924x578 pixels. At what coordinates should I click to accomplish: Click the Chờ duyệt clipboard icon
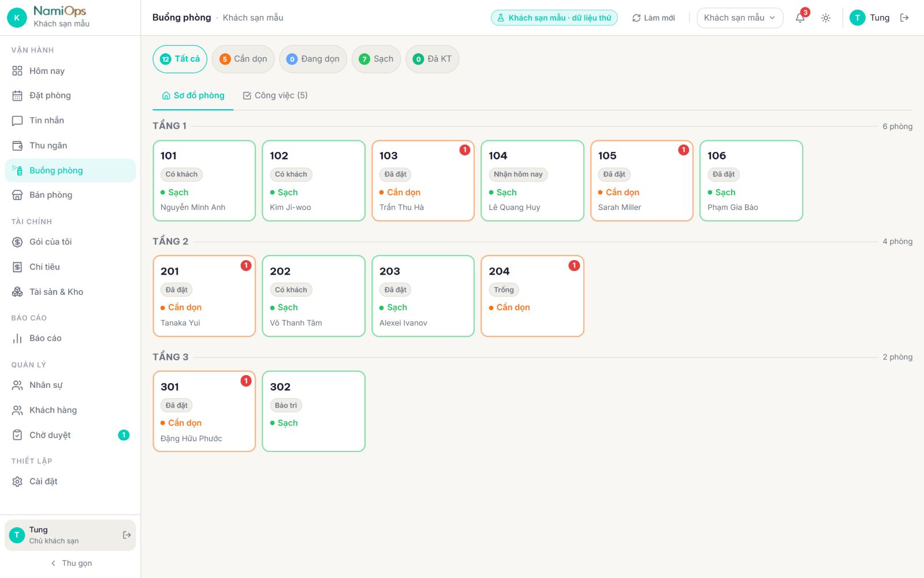pyautogui.click(x=17, y=435)
